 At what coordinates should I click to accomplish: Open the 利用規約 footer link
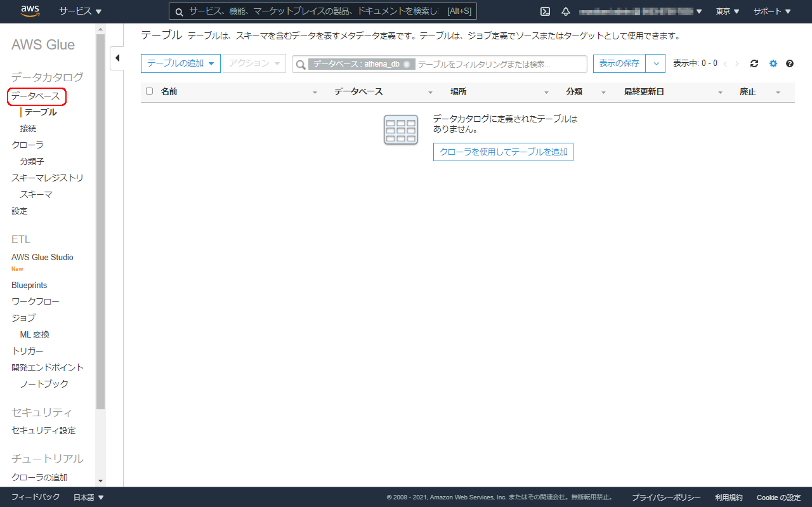(728, 497)
